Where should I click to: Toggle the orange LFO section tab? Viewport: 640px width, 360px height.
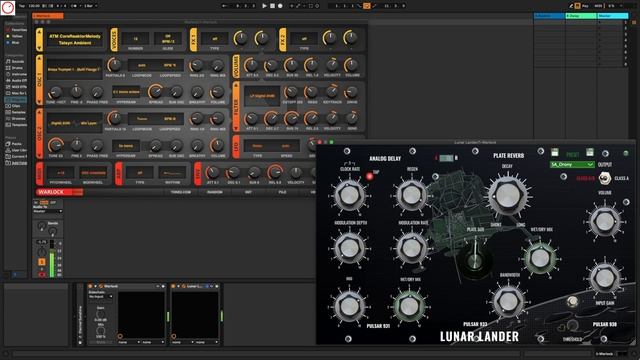click(x=236, y=147)
